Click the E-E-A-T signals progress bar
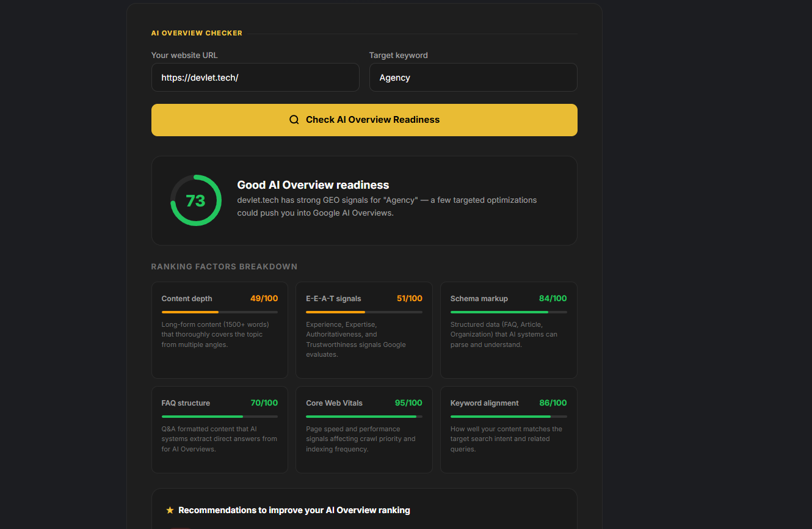 point(364,312)
